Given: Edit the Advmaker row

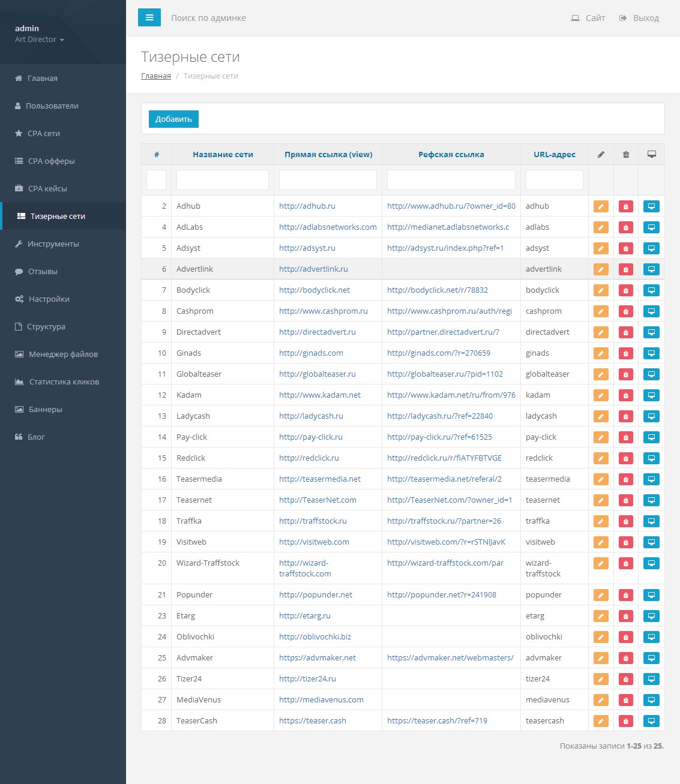Looking at the screenshot, I should (601, 658).
